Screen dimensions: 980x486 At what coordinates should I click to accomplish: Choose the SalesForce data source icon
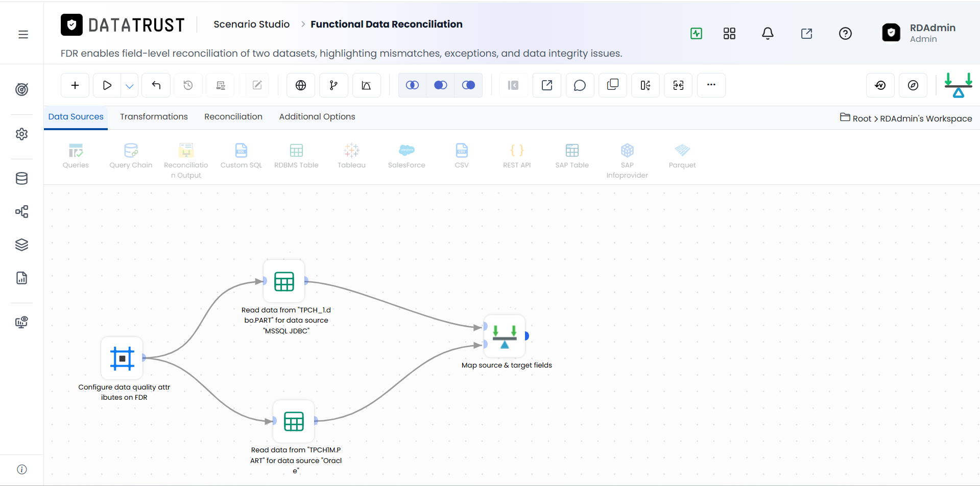407,150
